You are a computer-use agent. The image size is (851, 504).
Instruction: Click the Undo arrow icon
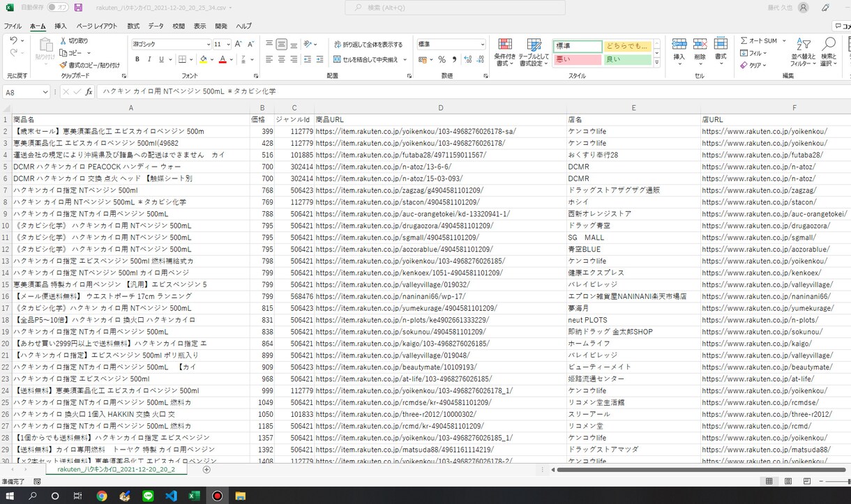[x=13, y=41]
